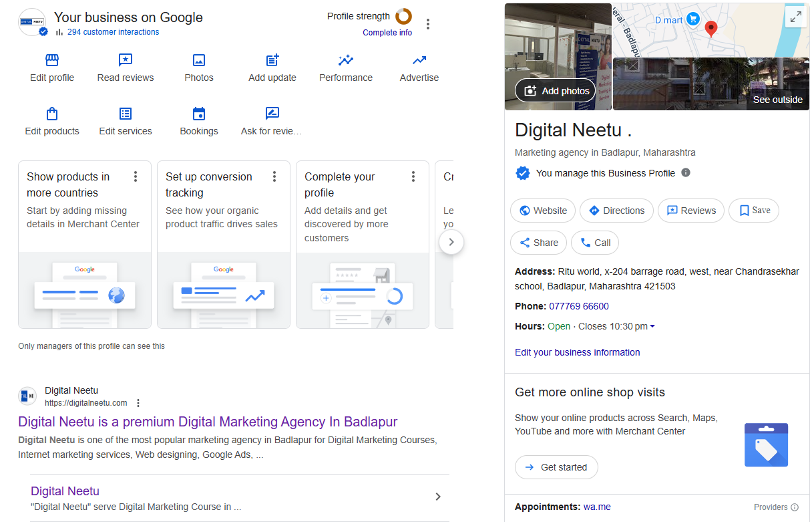Advance suggestion cards with right arrow

click(x=451, y=242)
